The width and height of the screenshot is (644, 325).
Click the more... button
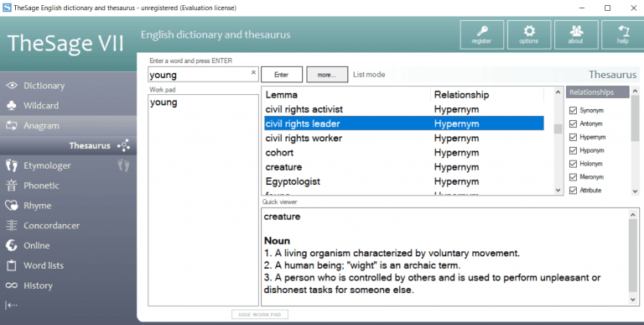327,75
